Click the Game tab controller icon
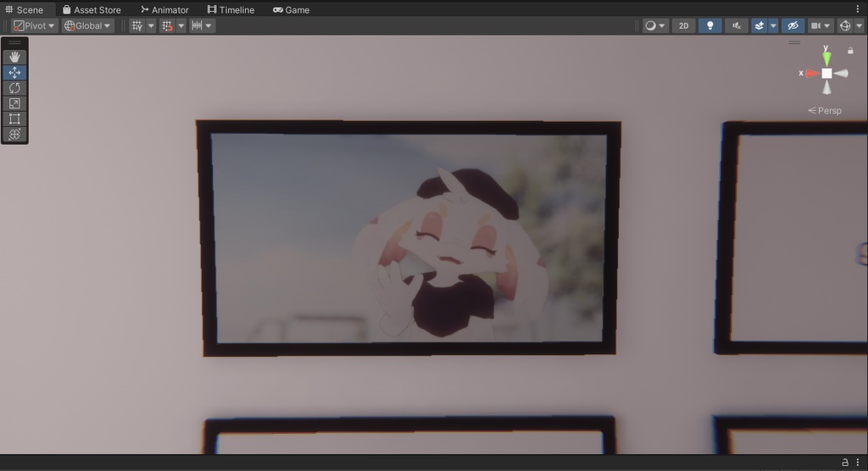The image size is (868, 471). tap(278, 10)
